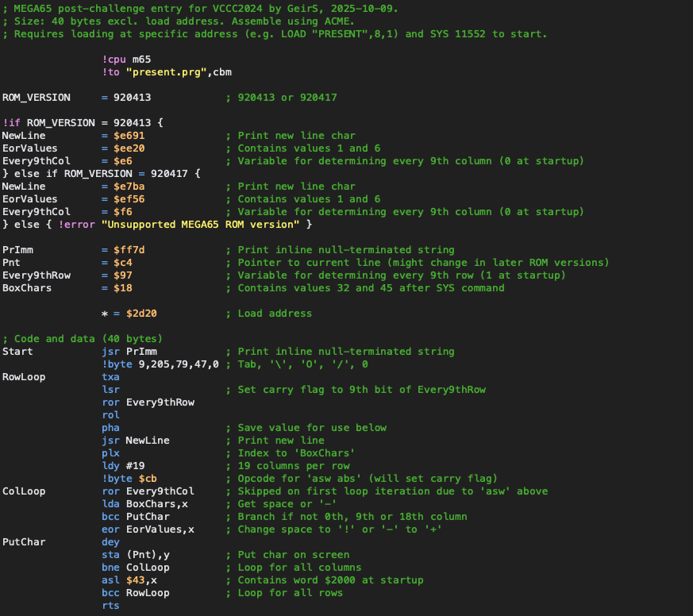Viewport: 693px width, 616px height.
Task: Place cursor on the rts instruction
Action: pyautogui.click(x=110, y=606)
